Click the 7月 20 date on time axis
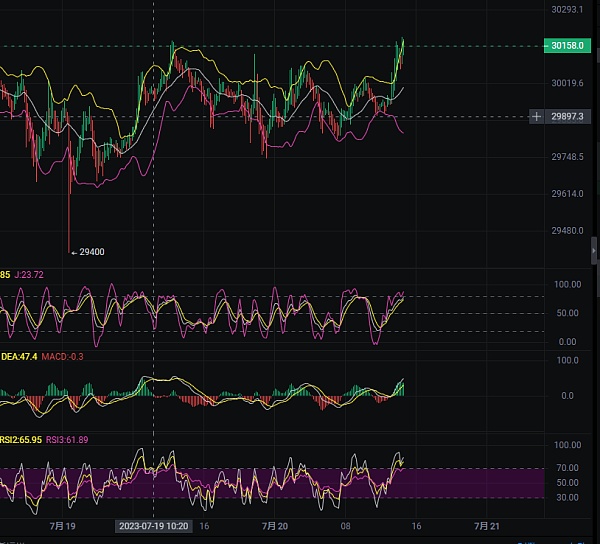 [275, 525]
